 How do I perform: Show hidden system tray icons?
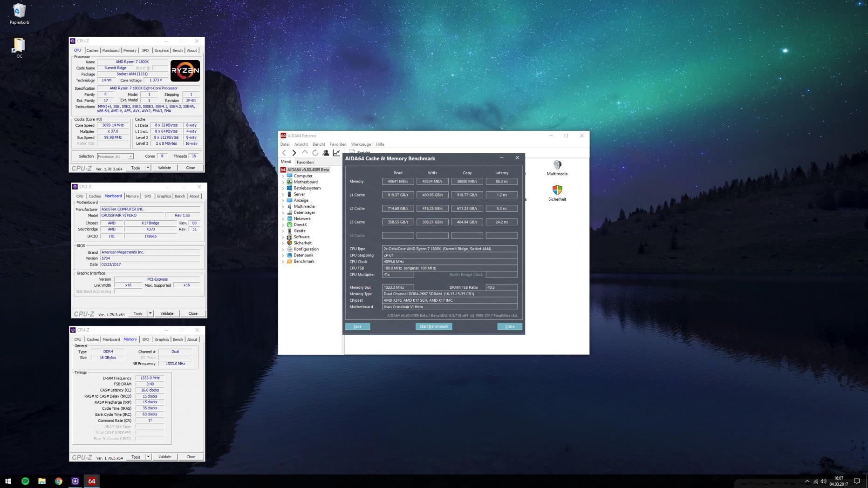click(807, 481)
